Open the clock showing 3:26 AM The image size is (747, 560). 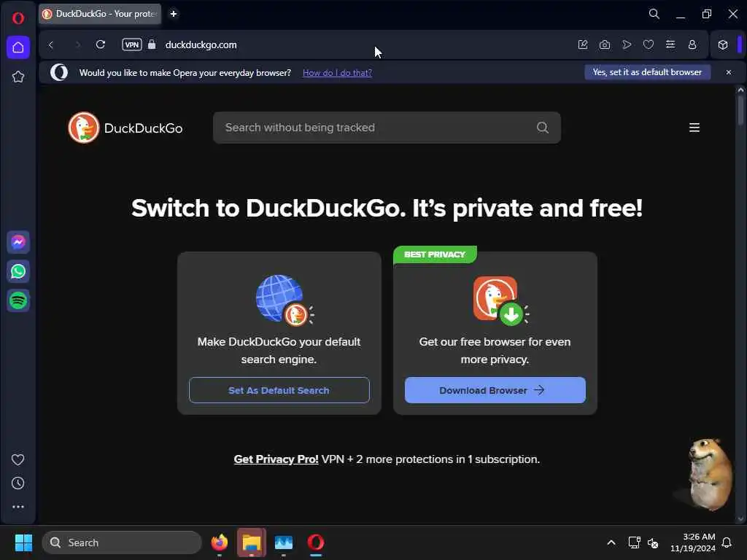pyautogui.click(x=693, y=542)
